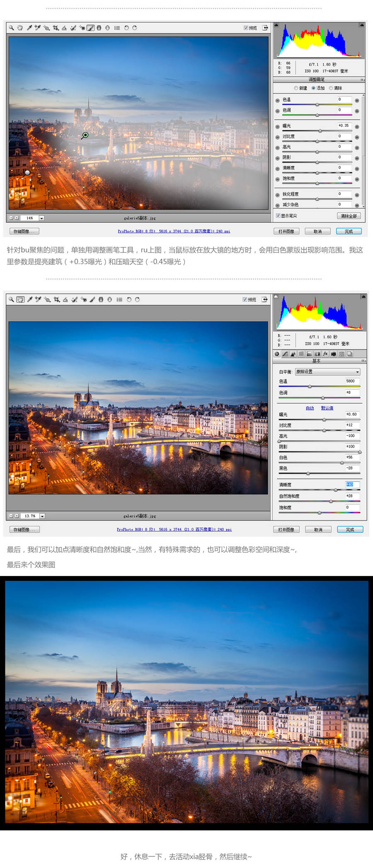Screen dimensions: 373x868
Task: Click the active Adjustment Brush tool icon
Action: coord(90,28)
